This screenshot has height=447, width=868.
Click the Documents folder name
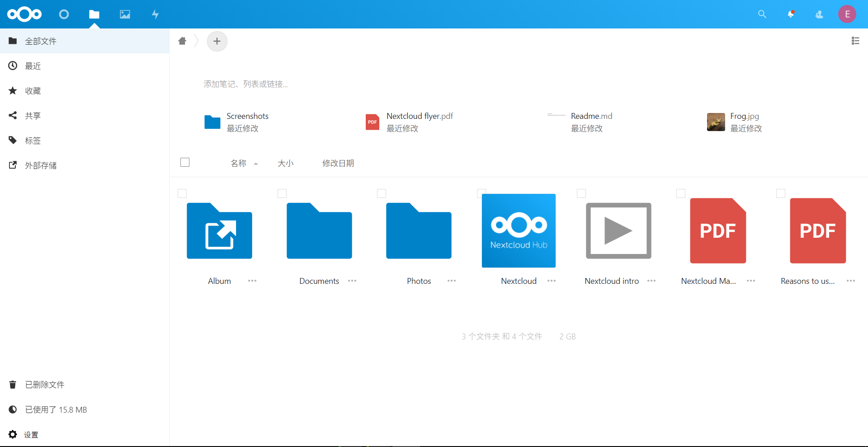point(319,281)
